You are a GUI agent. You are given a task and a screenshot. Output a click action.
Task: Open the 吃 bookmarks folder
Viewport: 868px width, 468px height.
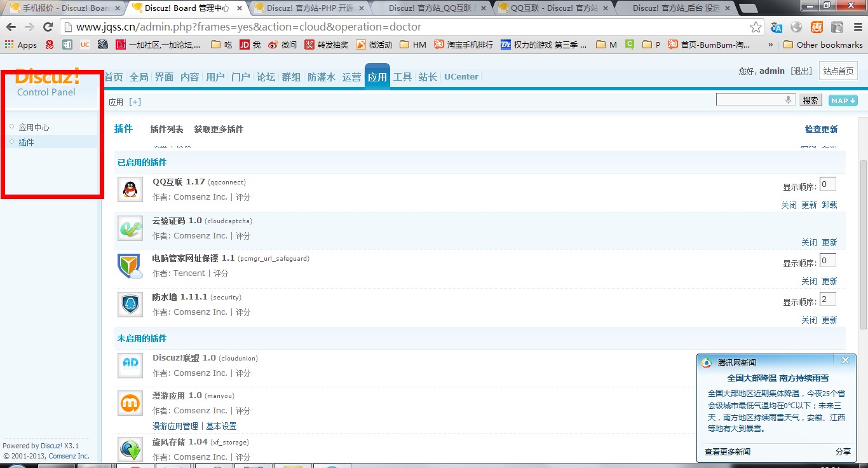pyautogui.click(x=221, y=45)
